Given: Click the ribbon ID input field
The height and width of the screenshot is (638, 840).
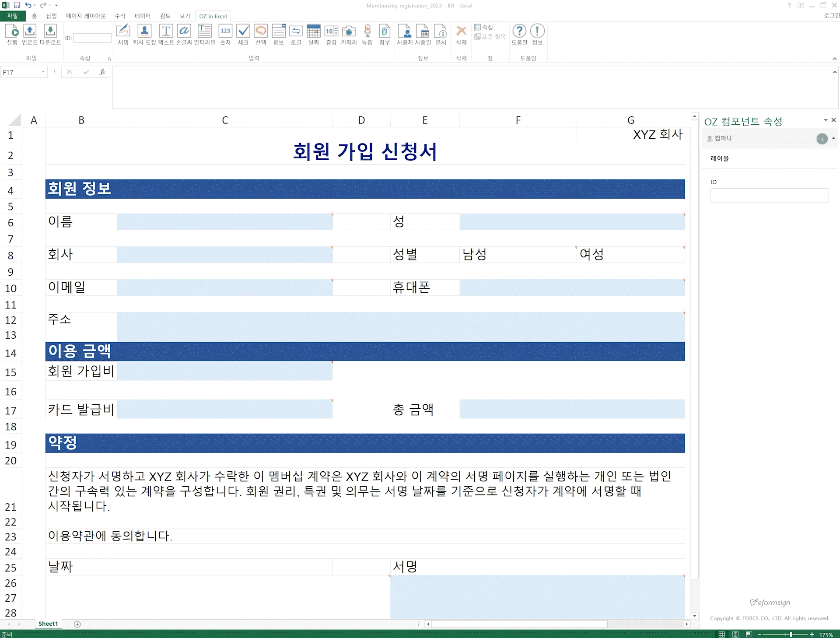Looking at the screenshot, I should (92, 38).
